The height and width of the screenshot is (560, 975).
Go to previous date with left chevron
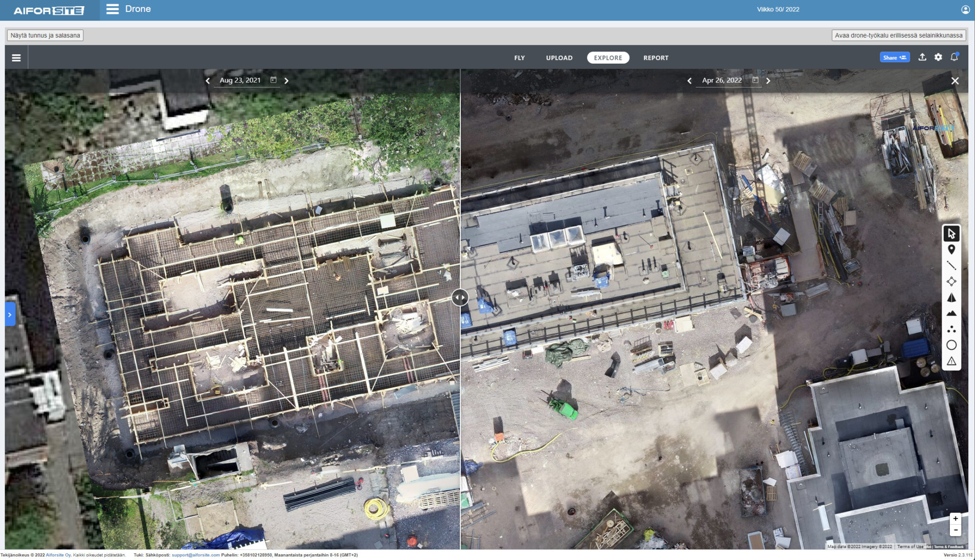(x=208, y=80)
